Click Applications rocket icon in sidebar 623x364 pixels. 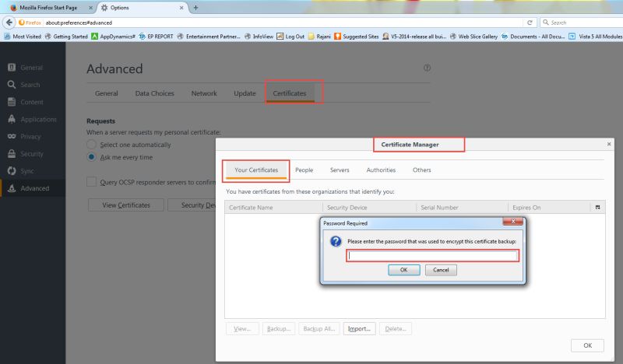[12, 119]
